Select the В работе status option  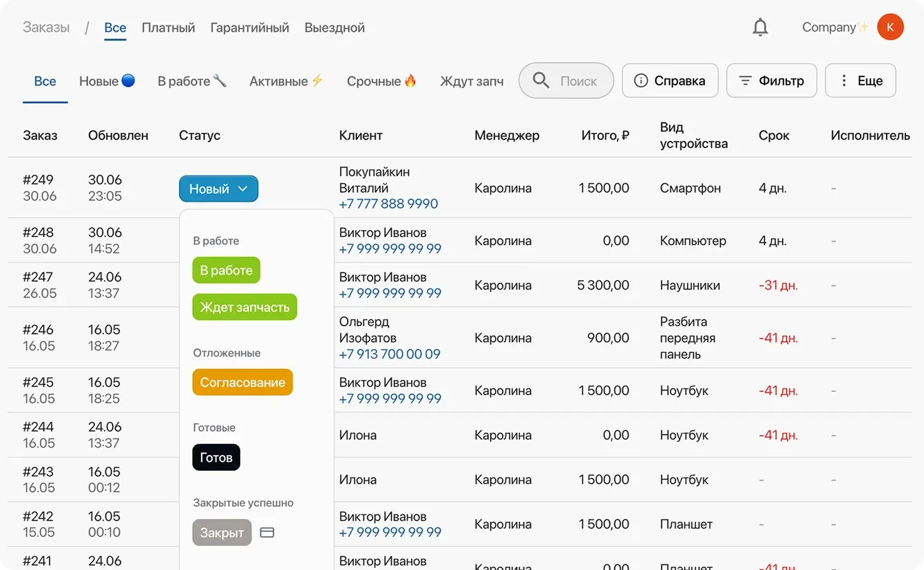(226, 271)
